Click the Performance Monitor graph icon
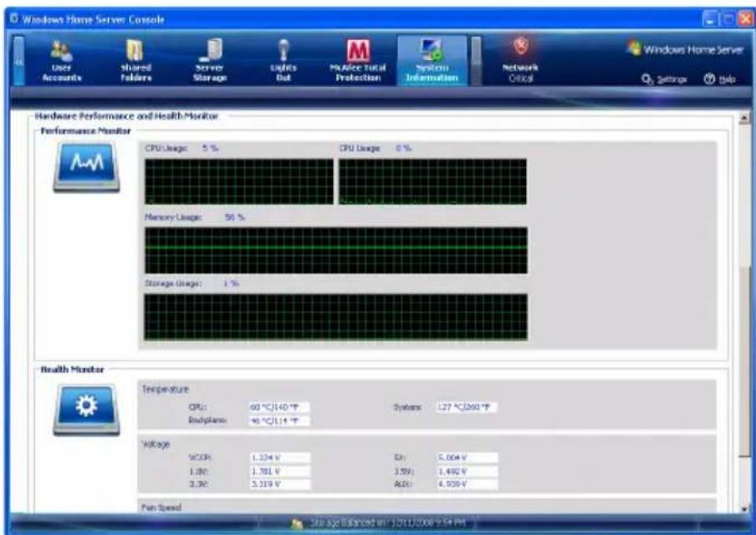756x535 pixels. (86, 166)
